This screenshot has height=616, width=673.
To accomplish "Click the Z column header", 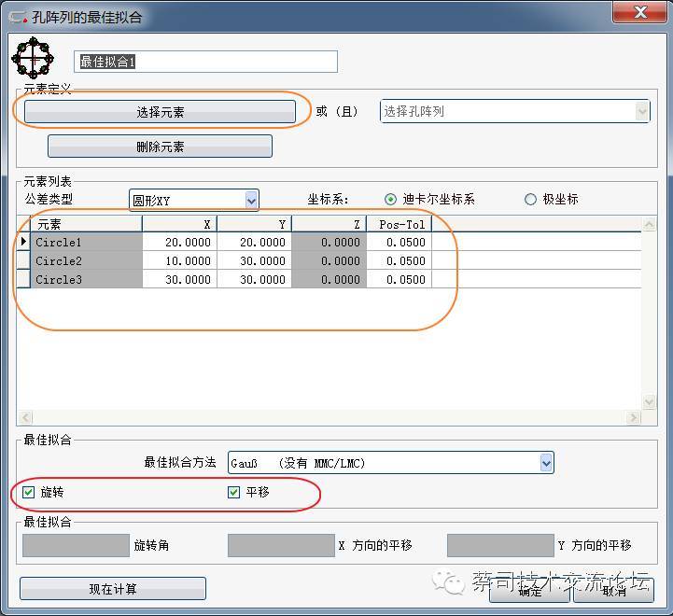I will coord(329,224).
